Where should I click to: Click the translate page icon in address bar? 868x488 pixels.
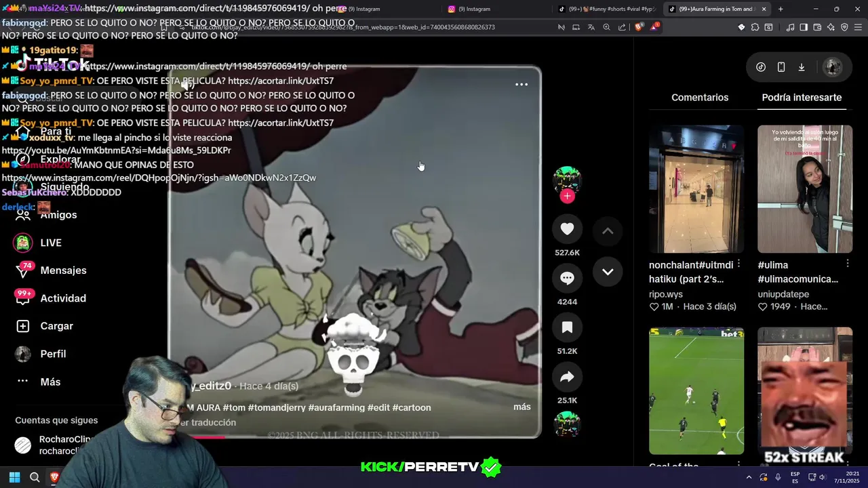tap(591, 27)
